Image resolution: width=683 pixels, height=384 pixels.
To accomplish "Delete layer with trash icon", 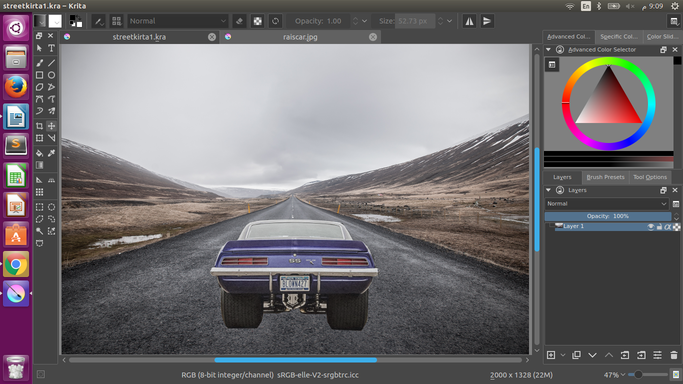I will (674, 355).
